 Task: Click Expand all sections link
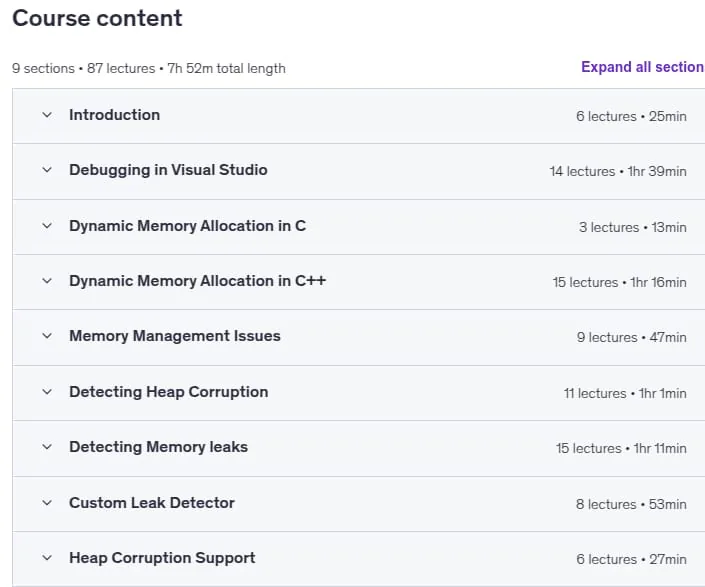pos(643,67)
